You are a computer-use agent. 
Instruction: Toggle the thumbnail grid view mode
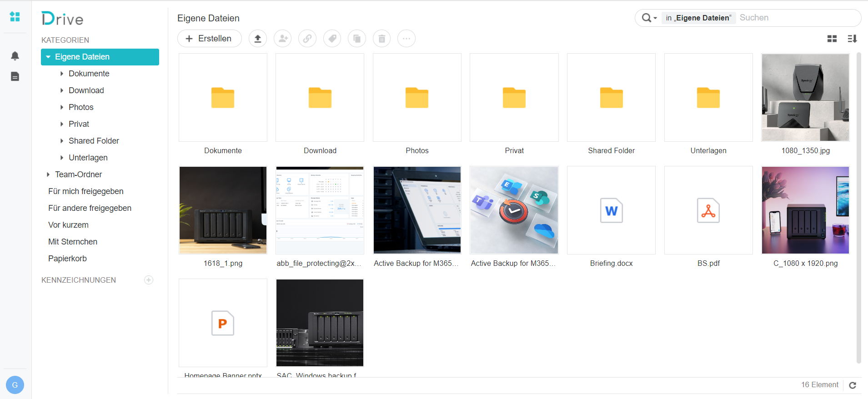pos(832,39)
